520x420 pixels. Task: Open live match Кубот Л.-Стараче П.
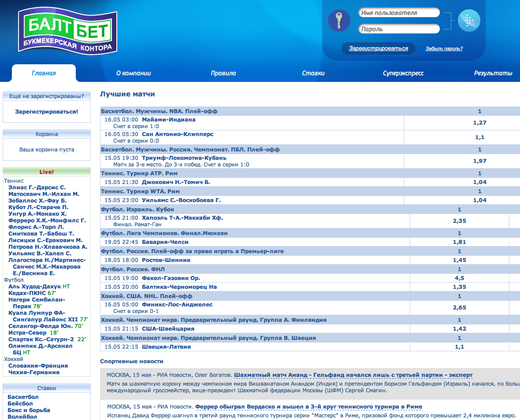click(x=38, y=207)
